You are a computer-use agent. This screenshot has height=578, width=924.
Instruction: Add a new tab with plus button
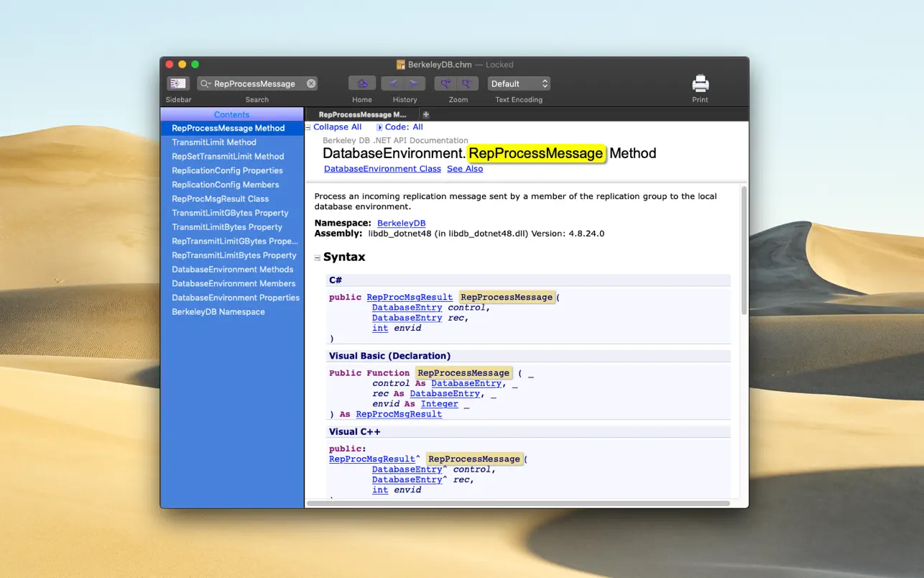pyautogui.click(x=425, y=114)
